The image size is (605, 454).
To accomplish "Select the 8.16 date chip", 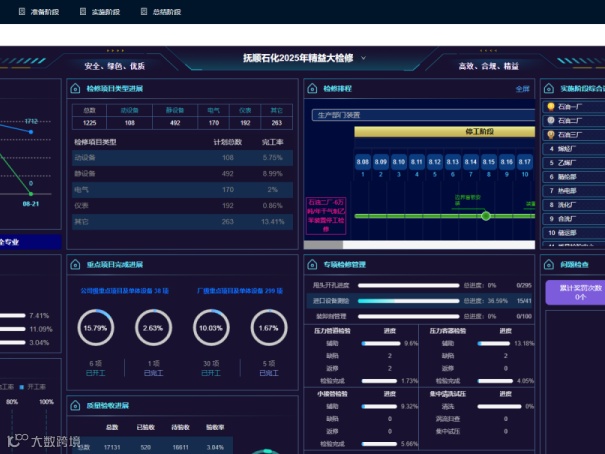I will pos(507,162).
